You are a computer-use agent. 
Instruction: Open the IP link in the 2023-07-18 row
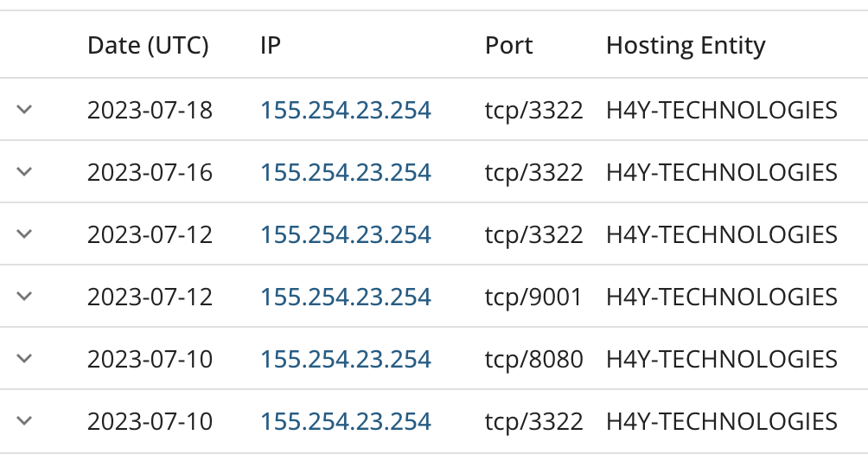(346, 110)
